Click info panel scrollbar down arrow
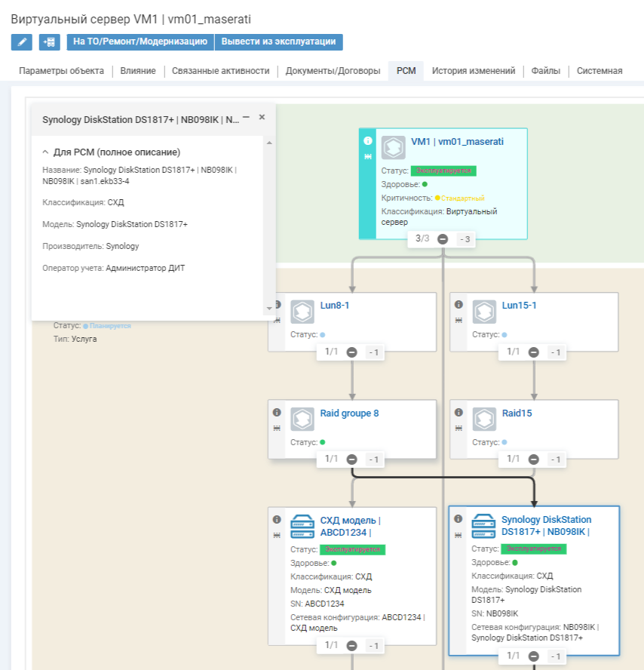 click(269, 308)
